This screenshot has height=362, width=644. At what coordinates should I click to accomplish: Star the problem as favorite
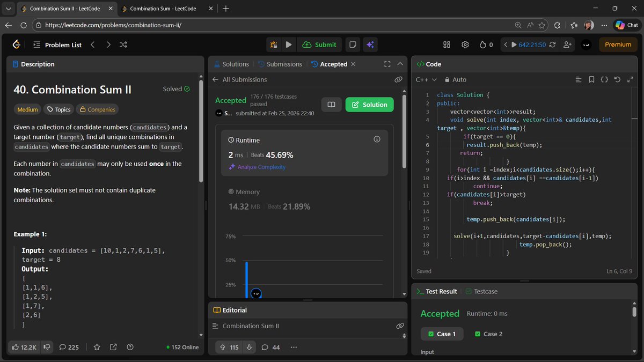point(97,347)
